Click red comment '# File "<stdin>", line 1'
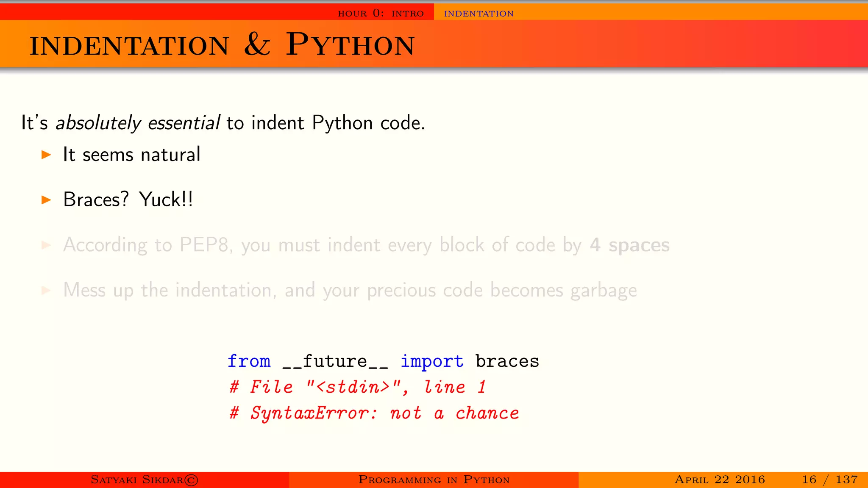Screen dimensions: 868x488 tap(357, 387)
